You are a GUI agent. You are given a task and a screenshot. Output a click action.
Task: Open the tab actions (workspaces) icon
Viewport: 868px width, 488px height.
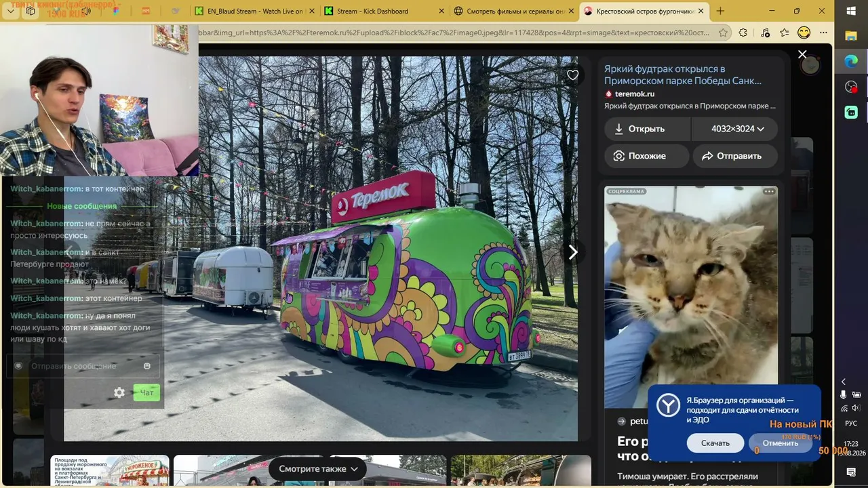[31, 11]
